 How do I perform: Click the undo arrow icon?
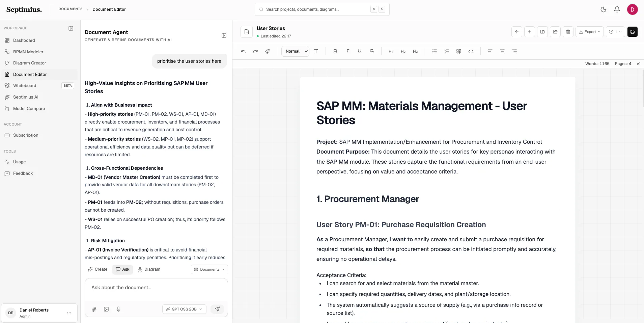coord(243,51)
